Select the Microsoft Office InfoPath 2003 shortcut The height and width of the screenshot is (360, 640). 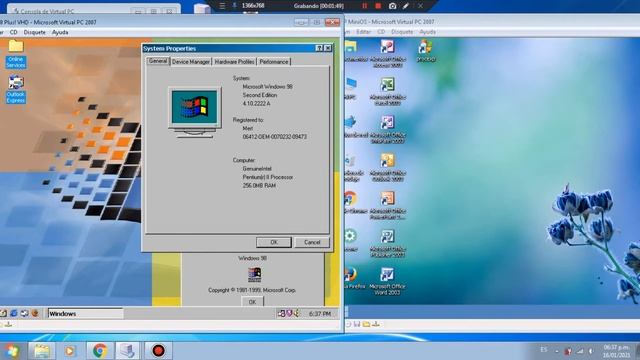tap(387, 129)
